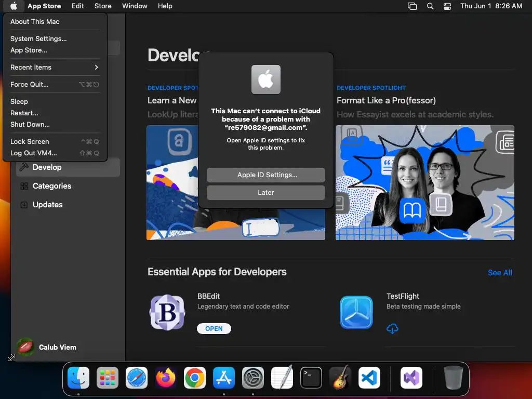Launch Google Chrome from the Dock

(x=195, y=378)
